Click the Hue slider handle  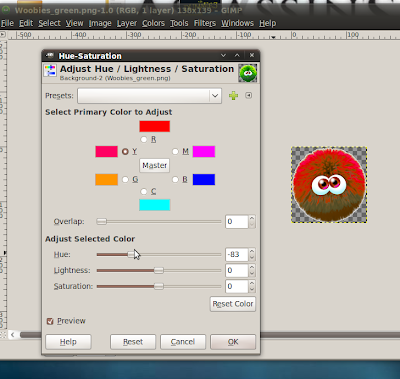132,255
